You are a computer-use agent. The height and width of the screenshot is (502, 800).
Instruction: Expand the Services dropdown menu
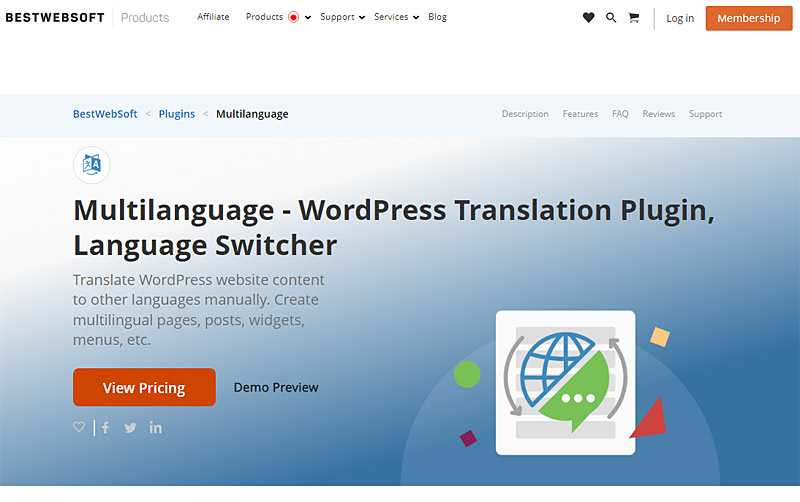tap(396, 17)
